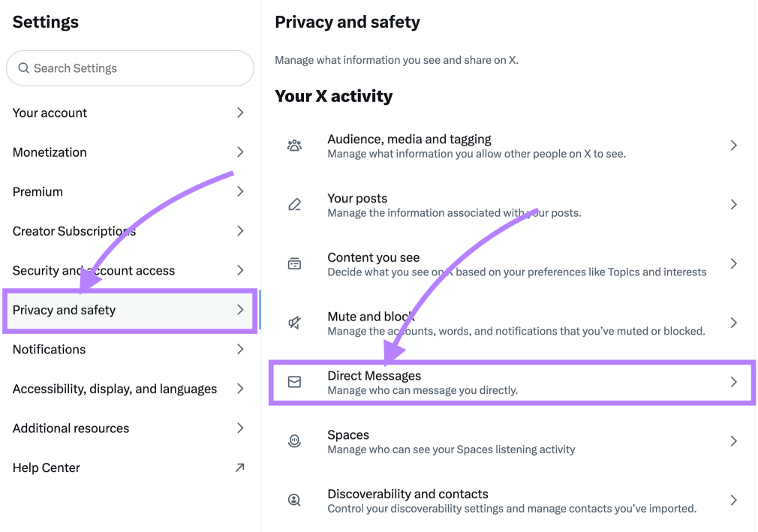This screenshot has width=758, height=532.
Task: Go to Additional resources
Action: (71, 428)
